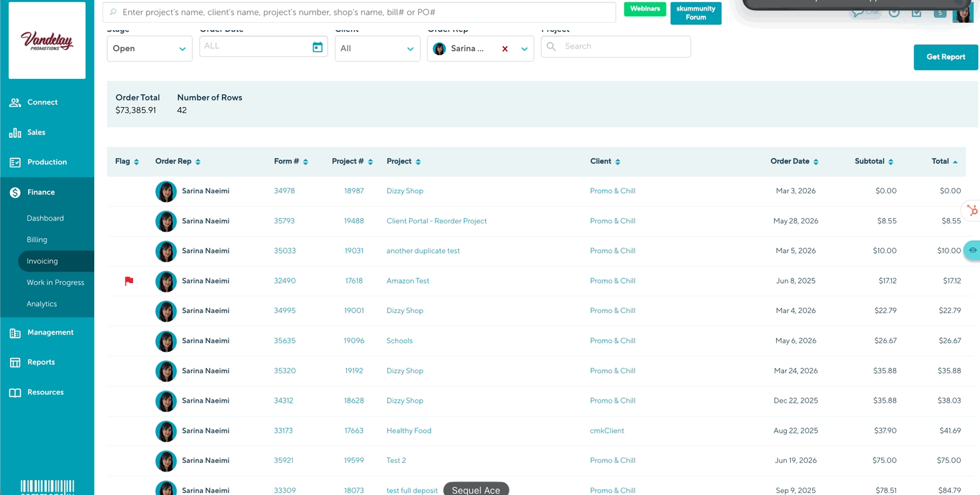Clear the Sarina Order Rep filter
Screen dimensions: 980x495
505,49
